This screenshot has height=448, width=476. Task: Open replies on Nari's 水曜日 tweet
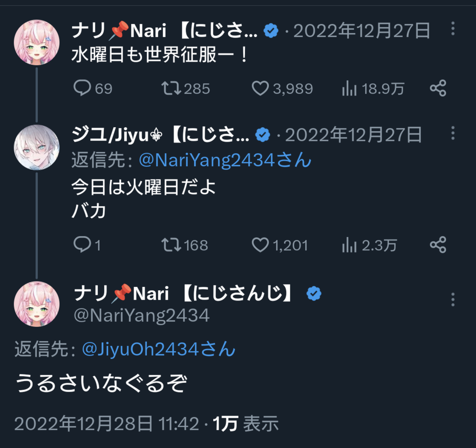92,88
